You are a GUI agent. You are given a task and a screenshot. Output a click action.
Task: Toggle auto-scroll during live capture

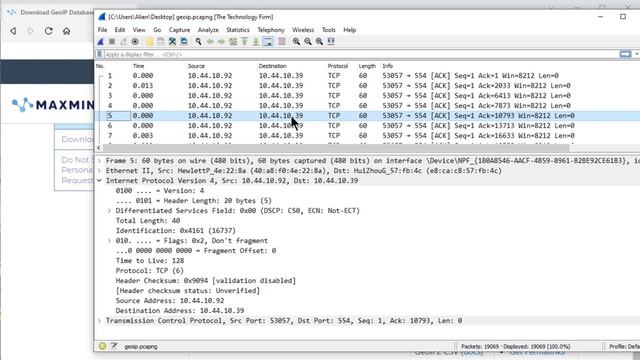268,42
